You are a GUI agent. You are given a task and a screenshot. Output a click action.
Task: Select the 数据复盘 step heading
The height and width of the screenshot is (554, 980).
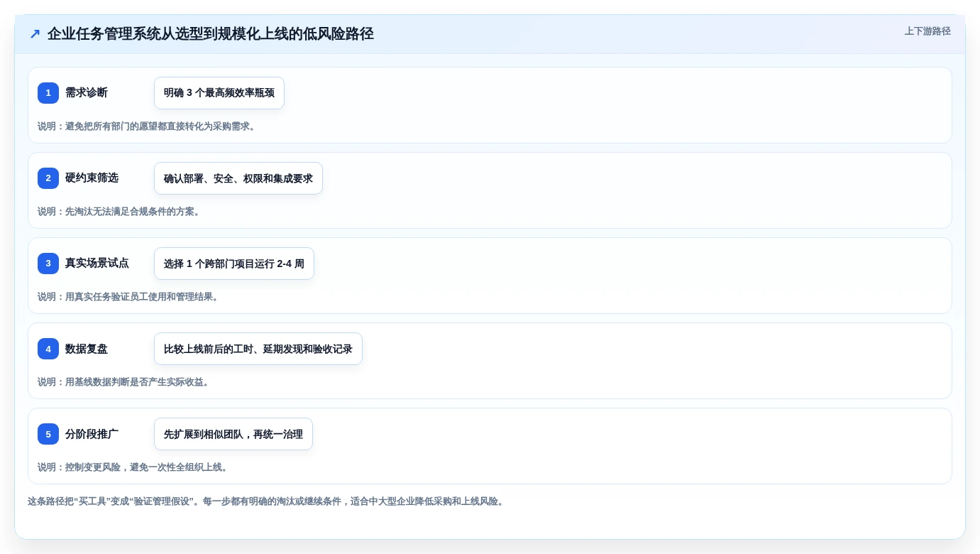point(87,349)
